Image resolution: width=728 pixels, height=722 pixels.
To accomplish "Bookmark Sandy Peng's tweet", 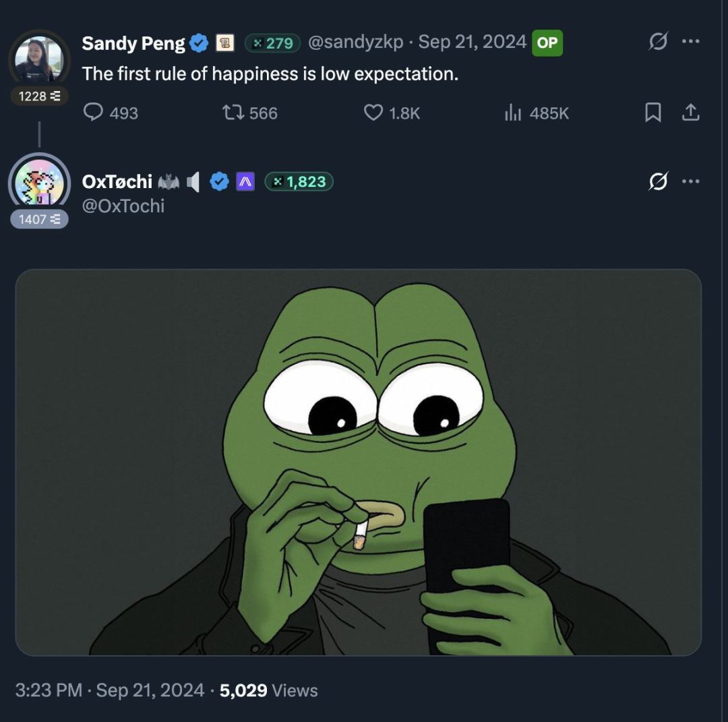I will coord(653,113).
